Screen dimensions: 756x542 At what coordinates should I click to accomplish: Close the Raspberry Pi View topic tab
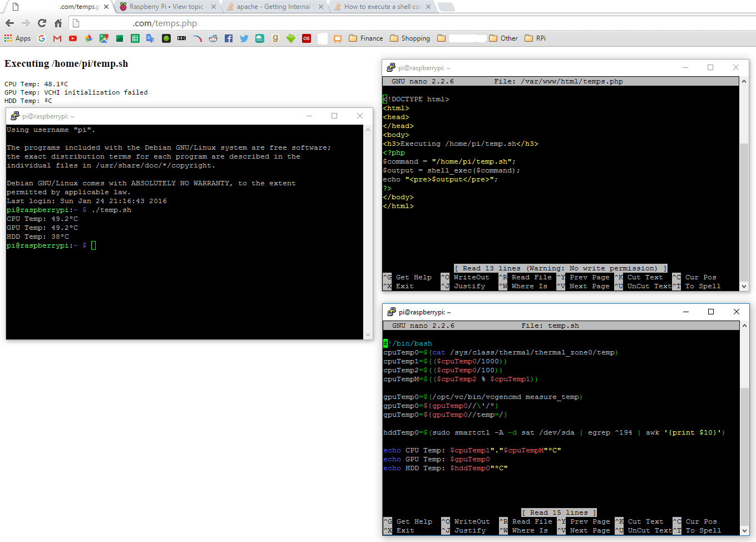point(214,7)
